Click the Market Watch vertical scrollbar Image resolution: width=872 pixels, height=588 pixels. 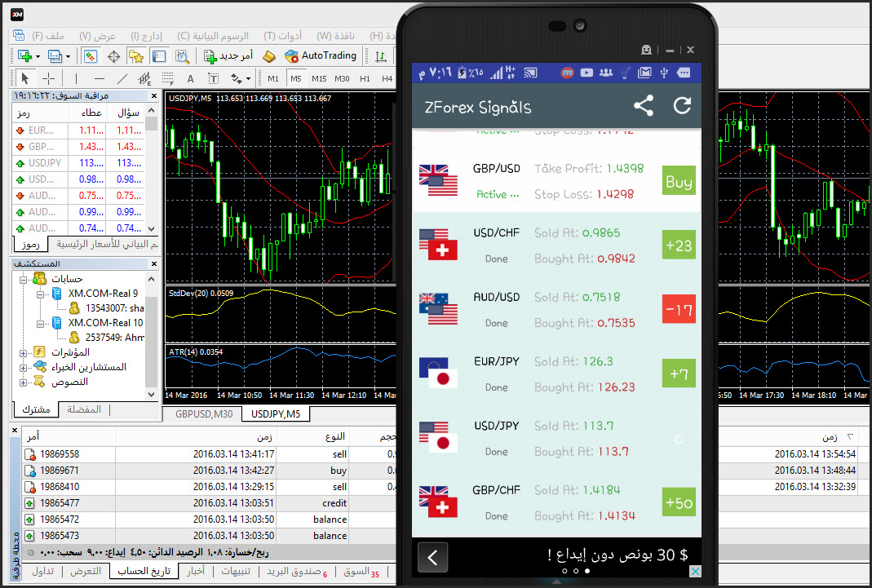(151, 170)
